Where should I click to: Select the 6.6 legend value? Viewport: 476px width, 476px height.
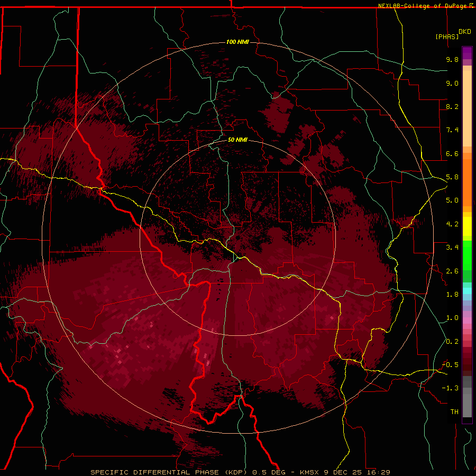[452, 153]
